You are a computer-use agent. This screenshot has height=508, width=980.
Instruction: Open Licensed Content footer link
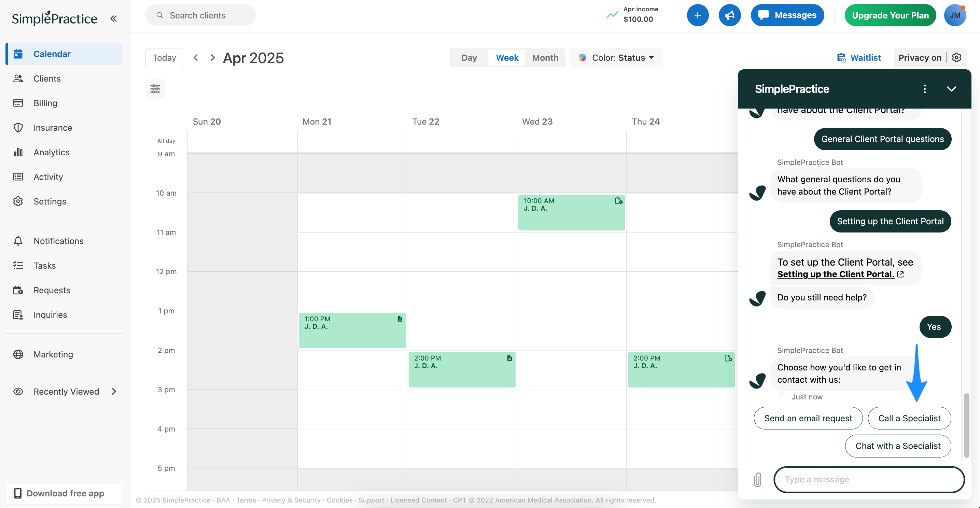[x=419, y=500]
